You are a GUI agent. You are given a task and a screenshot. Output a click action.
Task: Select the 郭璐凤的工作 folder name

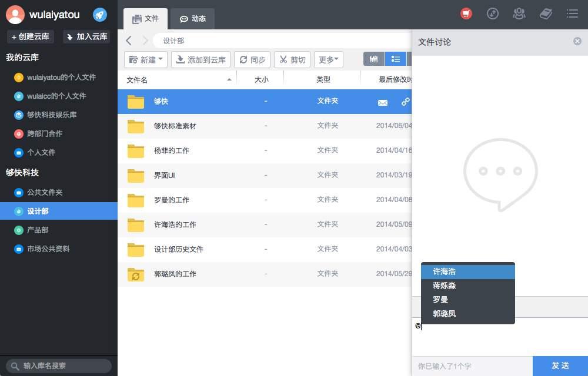pos(175,274)
